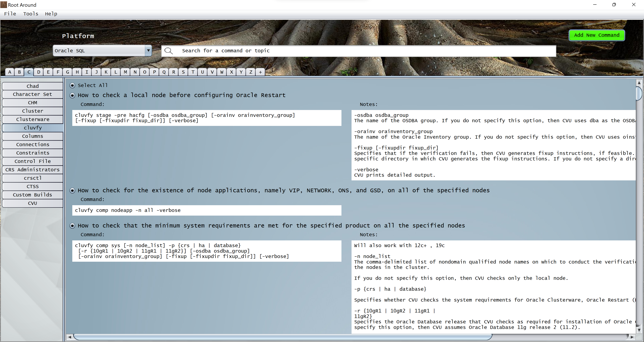
Task: Click the horizontal scrollbar thumb
Action: coord(282,337)
